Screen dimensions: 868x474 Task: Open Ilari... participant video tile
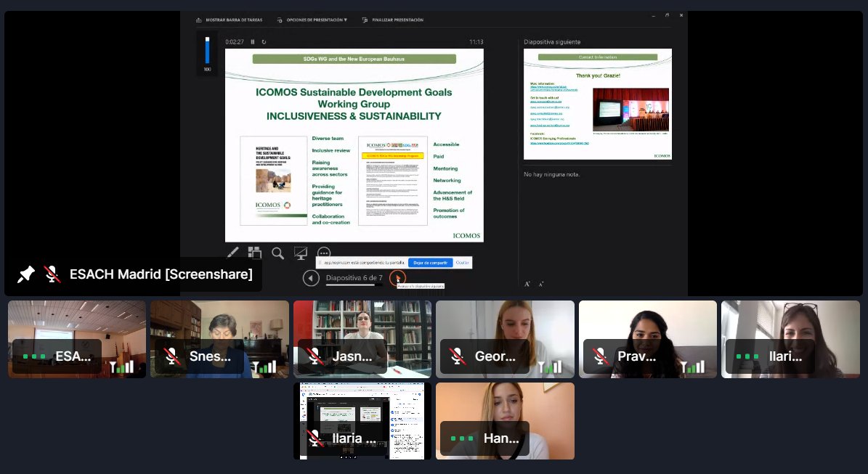click(x=790, y=340)
